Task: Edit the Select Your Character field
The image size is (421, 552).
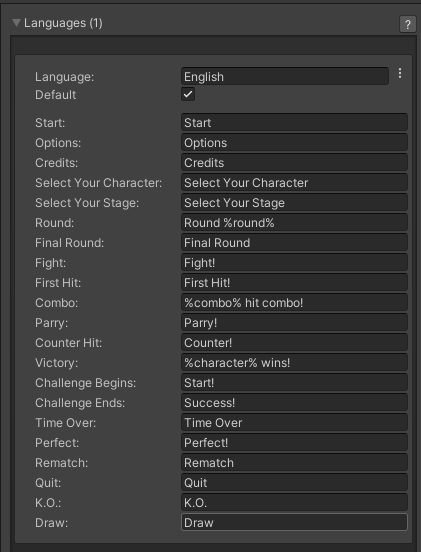Action: [294, 183]
